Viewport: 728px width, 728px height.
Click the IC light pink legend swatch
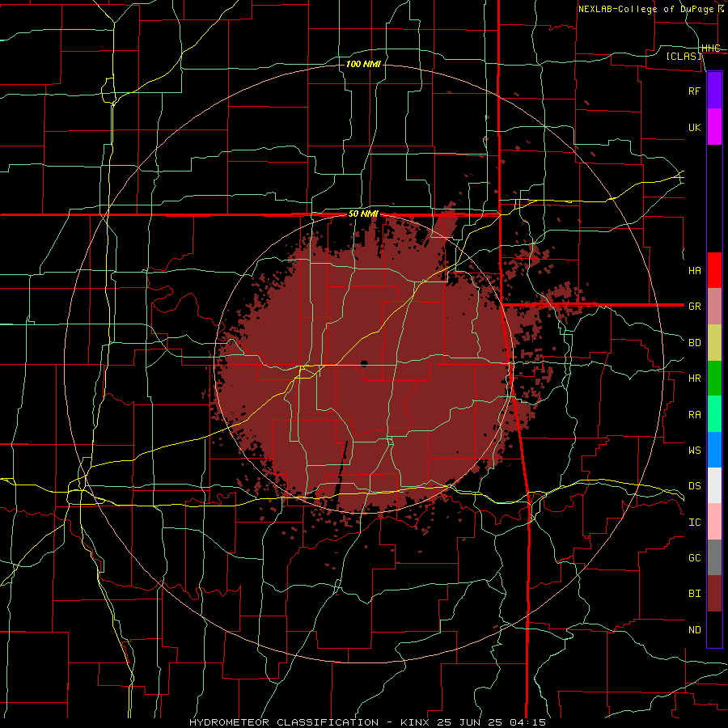(x=714, y=522)
